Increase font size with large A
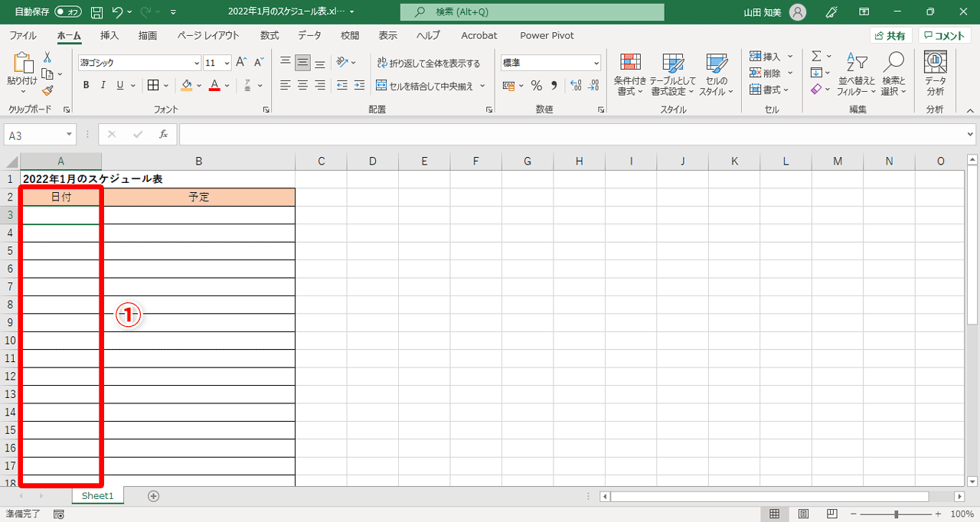Viewport: 980px width, 522px height. click(x=241, y=63)
